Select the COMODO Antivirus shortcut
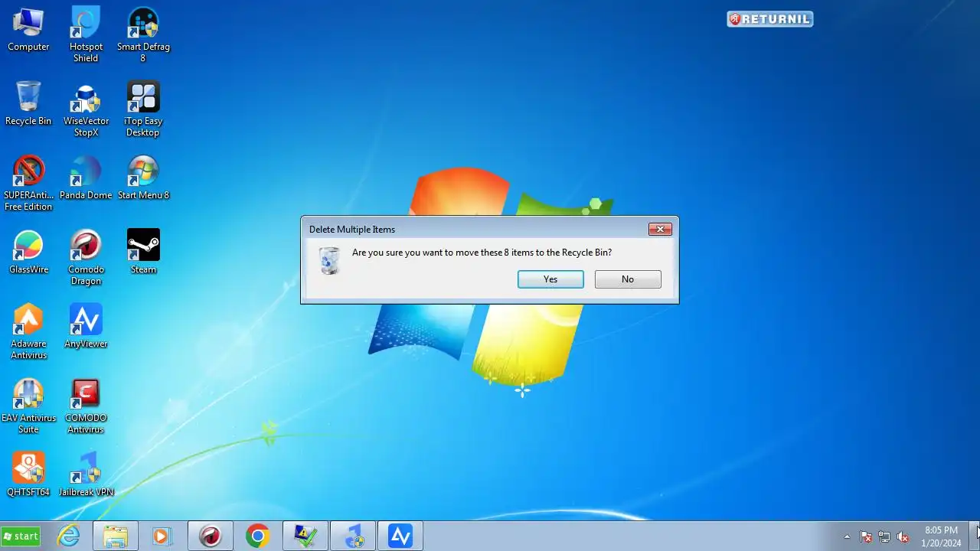The height and width of the screenshot is (551, 980). 86,406
